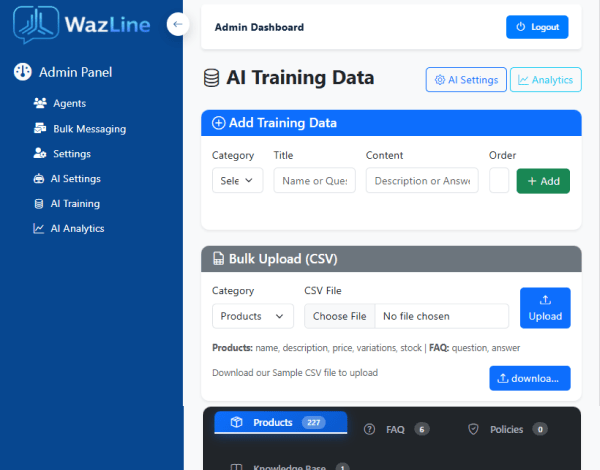Click the chart icon beside AI Analytics
Viewport: 600px width, 470px height.
coord(38,228)
